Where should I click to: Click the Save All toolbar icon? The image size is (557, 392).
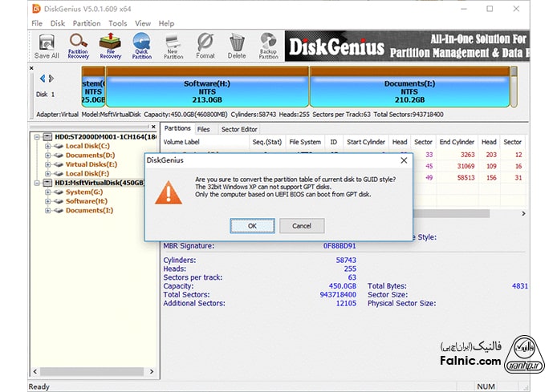click(47, 46)
